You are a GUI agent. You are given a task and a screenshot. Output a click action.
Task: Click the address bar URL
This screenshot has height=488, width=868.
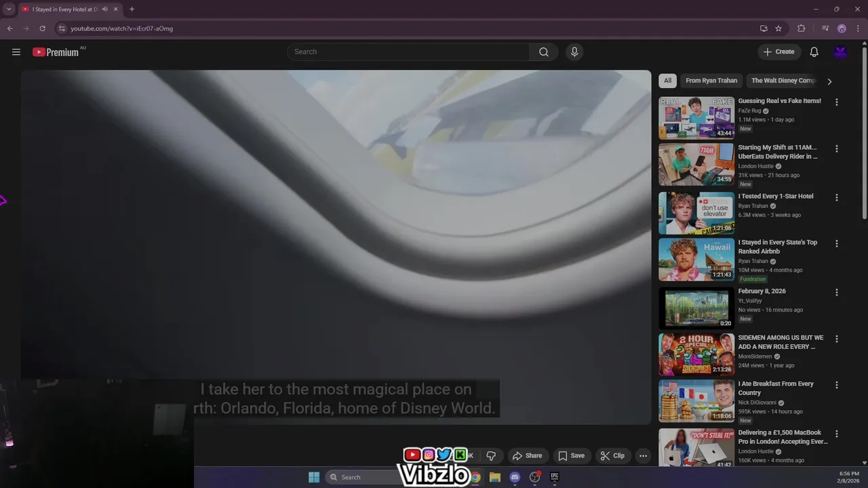tap(122, 28)
